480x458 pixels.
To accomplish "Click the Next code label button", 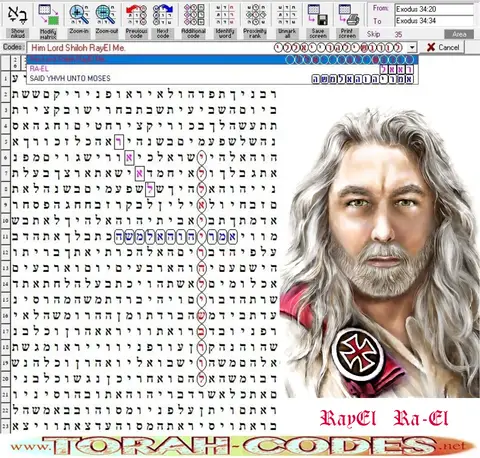I will 163,33.
